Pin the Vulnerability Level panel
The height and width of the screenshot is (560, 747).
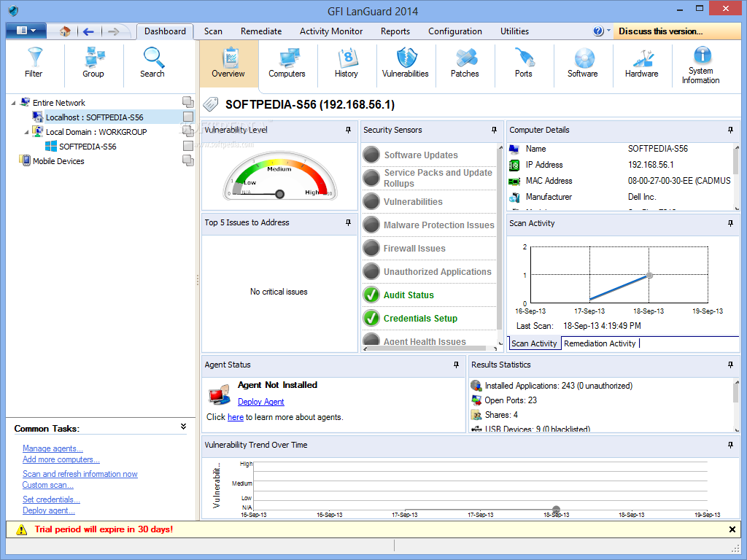[x=348, y=130]
